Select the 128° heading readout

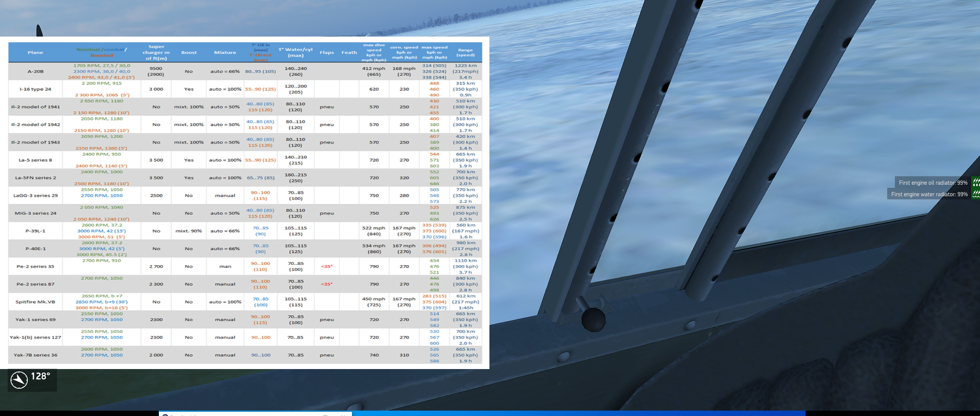point(40,376)
